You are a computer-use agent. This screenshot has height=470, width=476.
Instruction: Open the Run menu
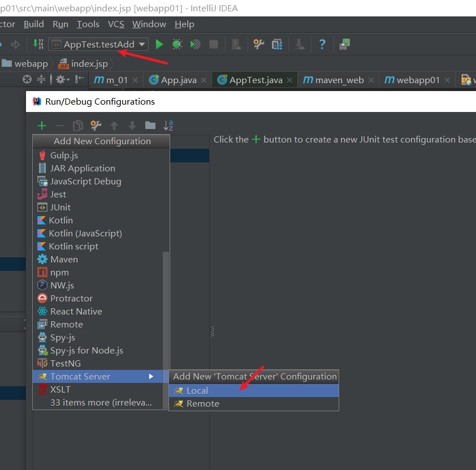click(60, 24)
